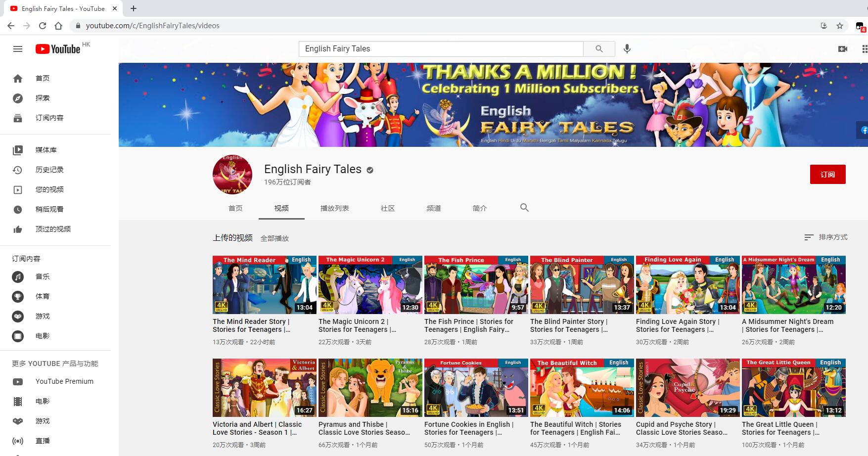The height and width of the screenshot is (456, 868).
Task: Open The Mind Reader video thumbnail
Action: [x=265, y=285]
